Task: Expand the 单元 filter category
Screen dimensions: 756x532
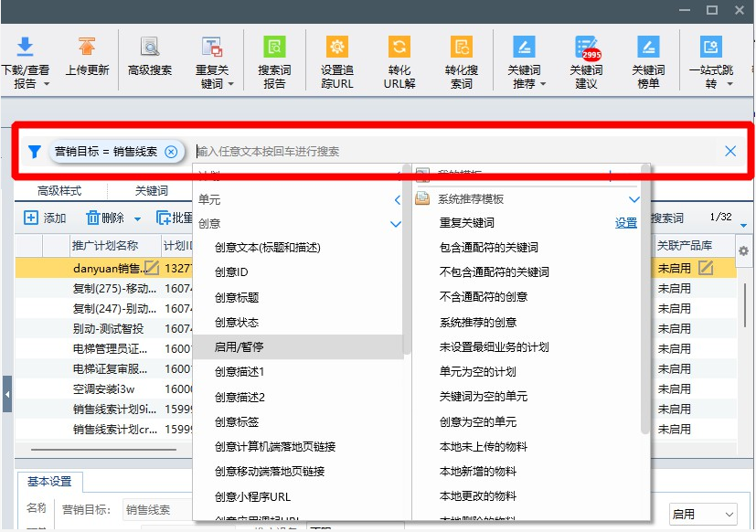Action: click(398, 199)
